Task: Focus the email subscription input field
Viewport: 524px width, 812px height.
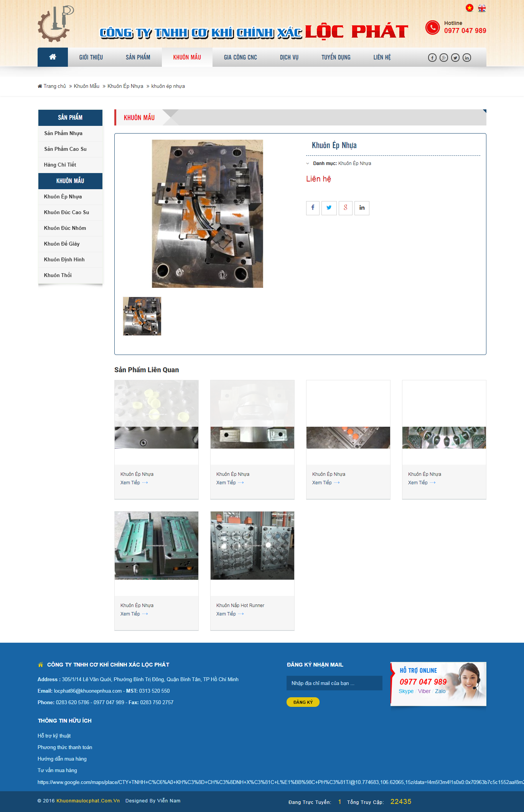Action: tap(335, 683)
